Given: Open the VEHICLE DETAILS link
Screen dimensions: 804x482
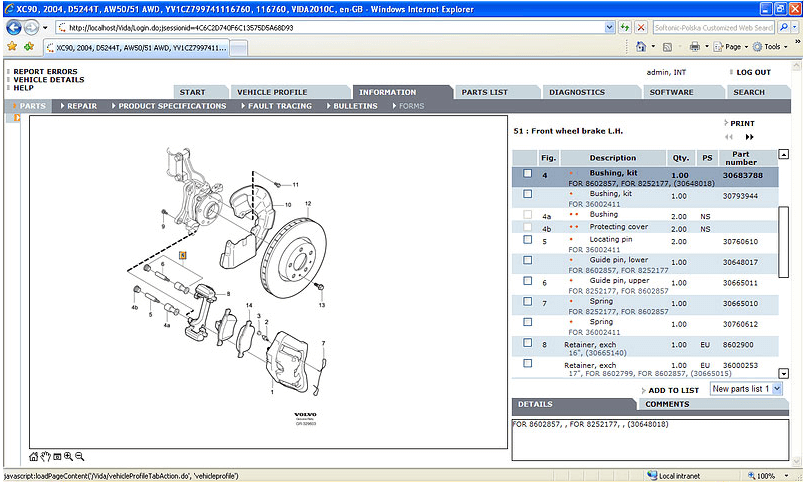Looking at the screenshot, I should coord(49,79).
